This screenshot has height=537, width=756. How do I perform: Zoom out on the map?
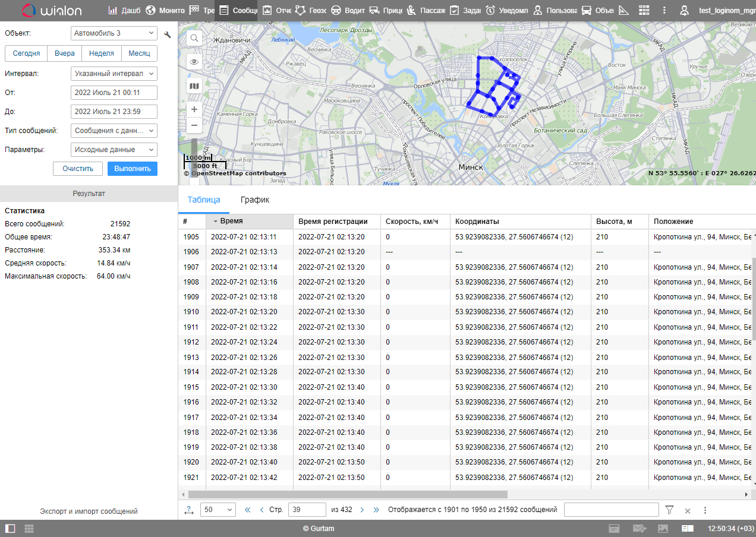coord(194,125)
